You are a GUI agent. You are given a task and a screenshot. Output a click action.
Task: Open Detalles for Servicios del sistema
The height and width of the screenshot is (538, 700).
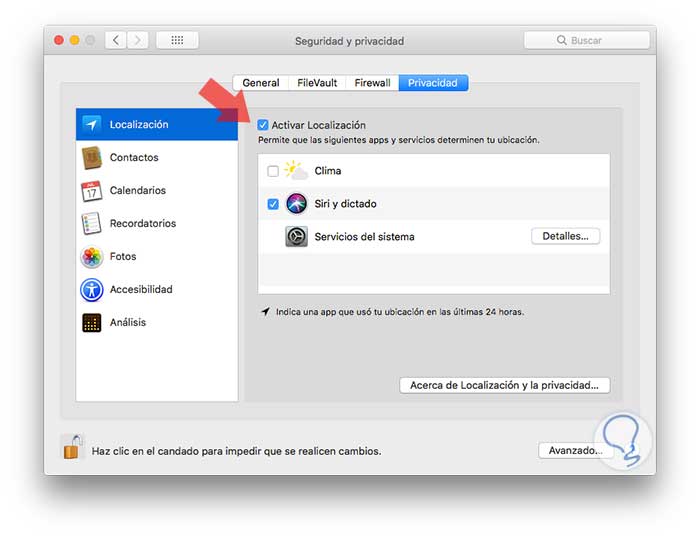point(565,236)
